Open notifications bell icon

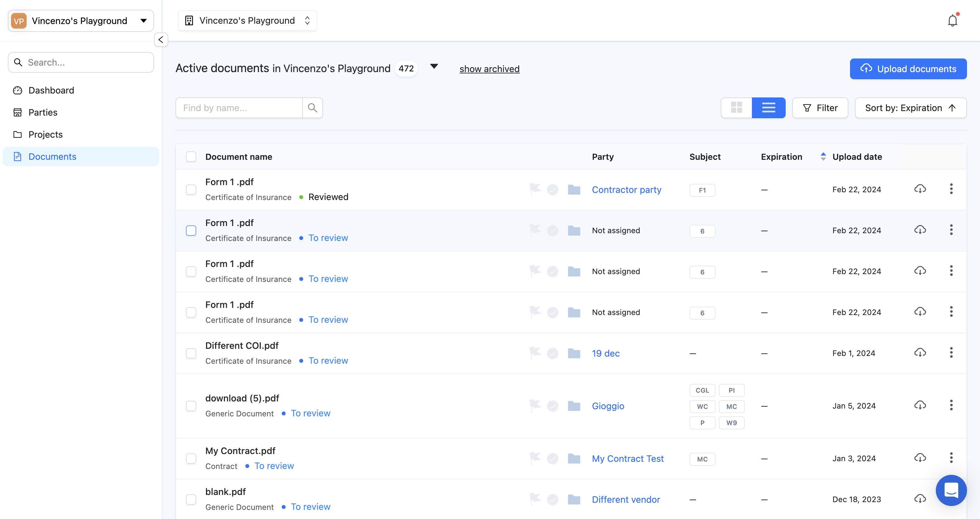[x=952, y=20]
